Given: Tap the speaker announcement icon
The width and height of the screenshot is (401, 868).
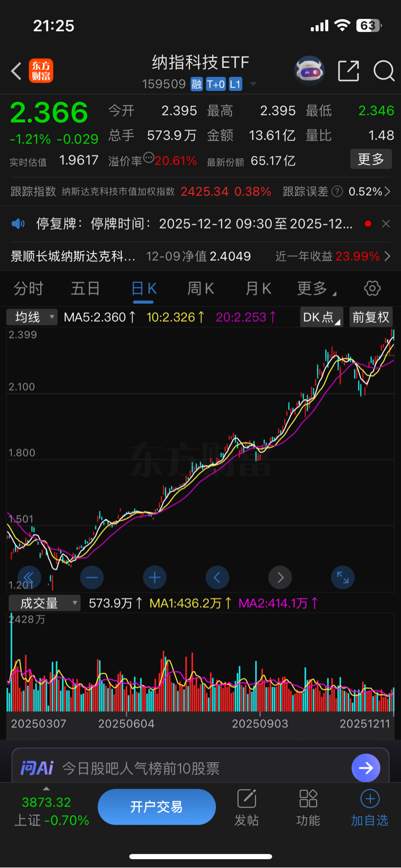Looking at the screenshot, I should (18, 224).
